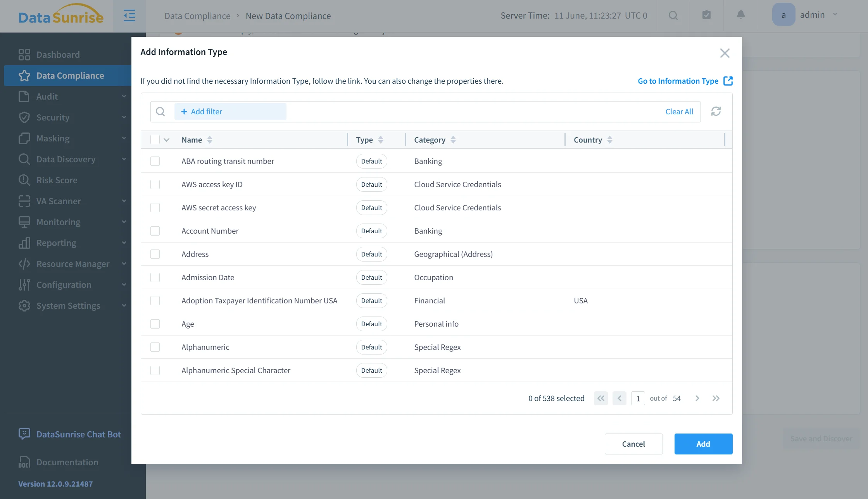Click Version 12.0.9.21487 text
This screenshot has height=499, width=868.
point(55,484)
